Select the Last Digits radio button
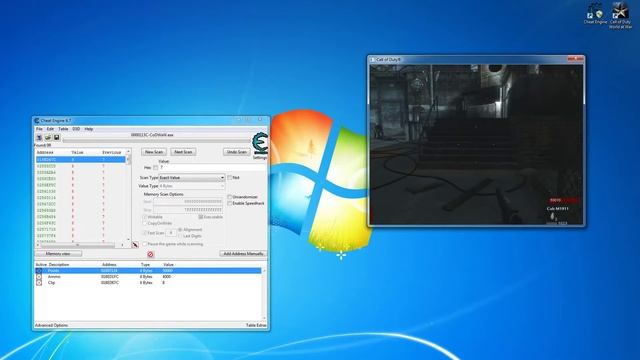Viewport: 640px width, 360px height. (180, 236)
